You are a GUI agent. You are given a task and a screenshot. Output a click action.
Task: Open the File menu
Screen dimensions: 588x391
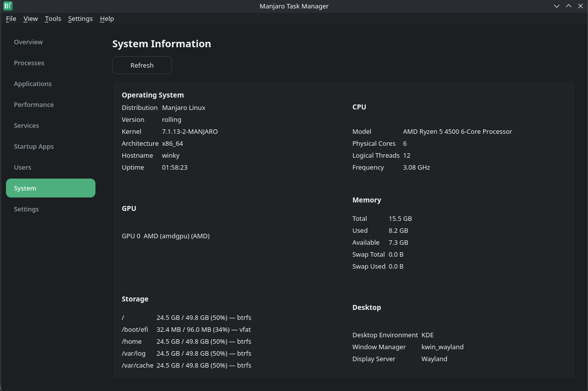(11, 19)
